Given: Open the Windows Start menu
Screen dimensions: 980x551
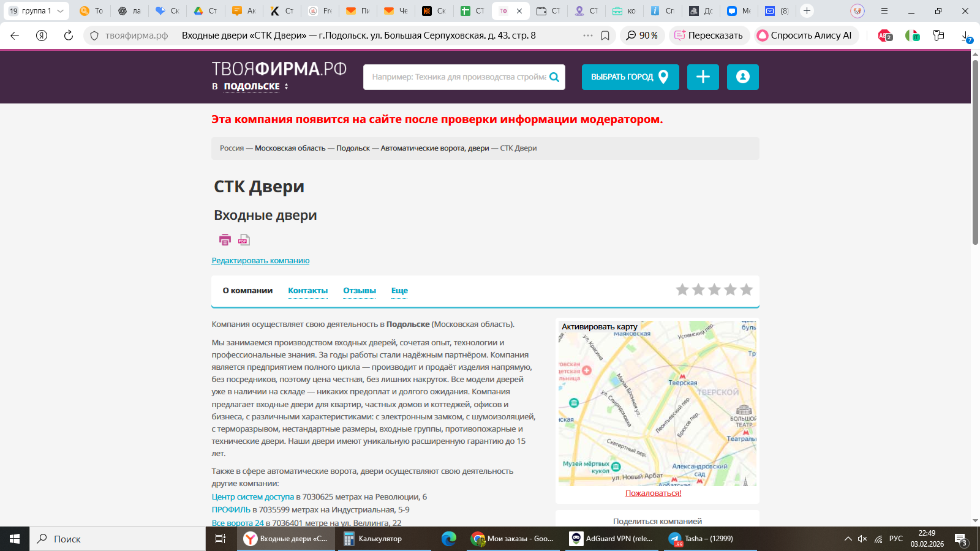Looking at the screenshot, I should [15, 539].
